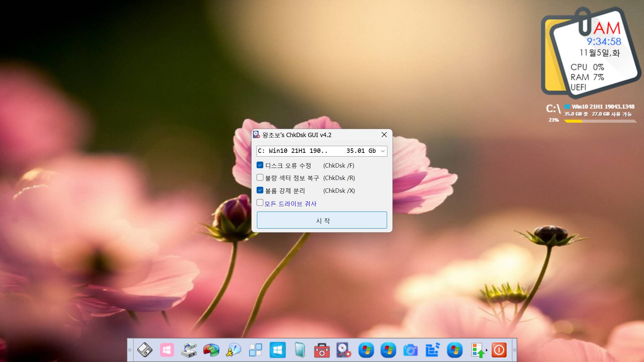The height and width of the screenshot is (362, 644).
Task: Click the C: drive usage bar in widget
Action: point(600,121)
